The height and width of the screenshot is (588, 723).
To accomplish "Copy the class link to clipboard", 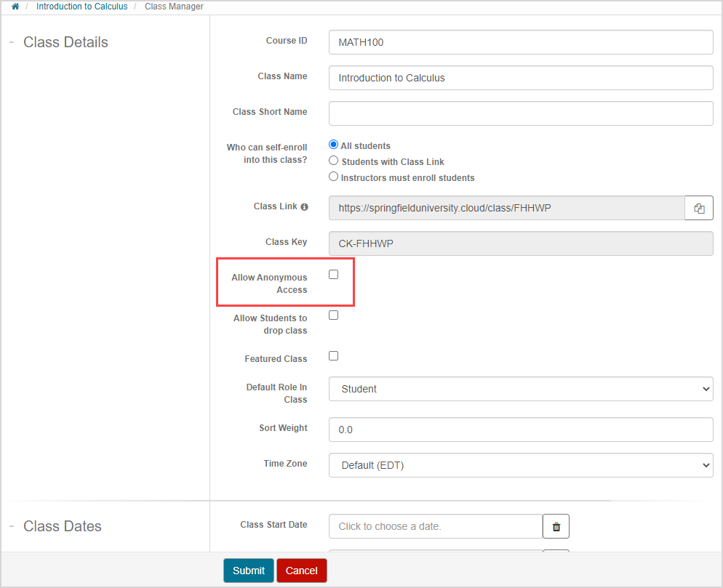I will coord(698,208).
